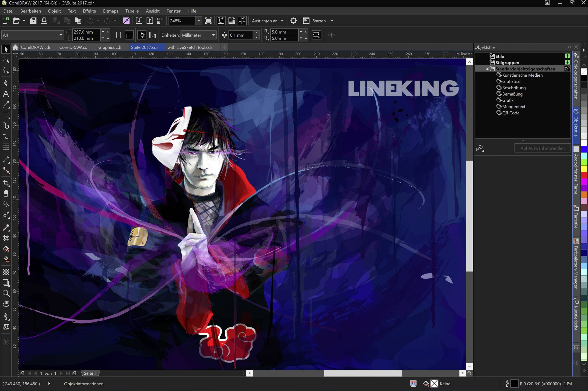Open the zoom level dropdown

[199, 21]
